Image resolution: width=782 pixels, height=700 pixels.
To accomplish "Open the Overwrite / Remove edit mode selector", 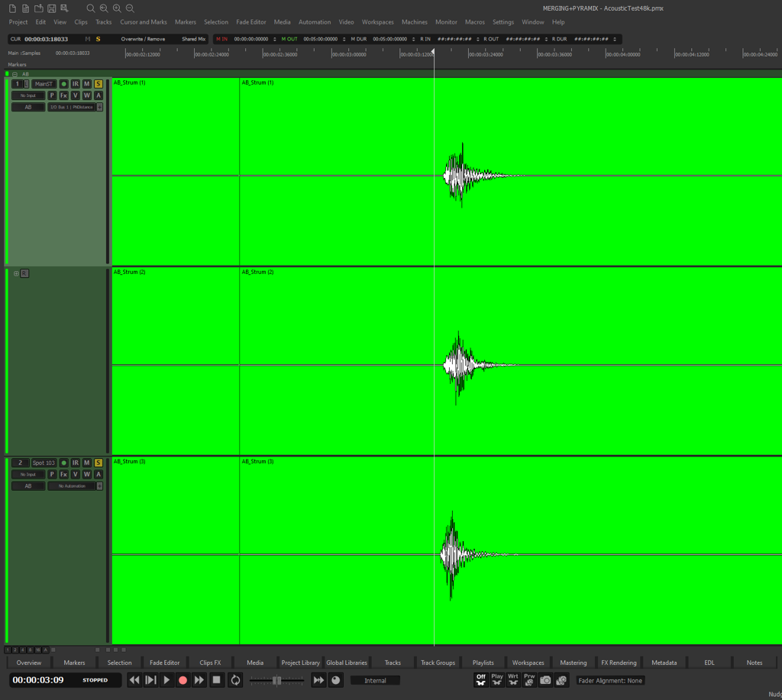I will click(x=143, y=39).
